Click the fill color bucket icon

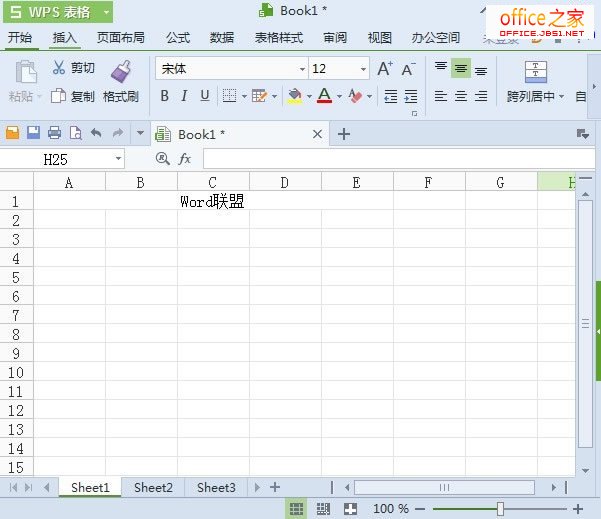(295, 96)
